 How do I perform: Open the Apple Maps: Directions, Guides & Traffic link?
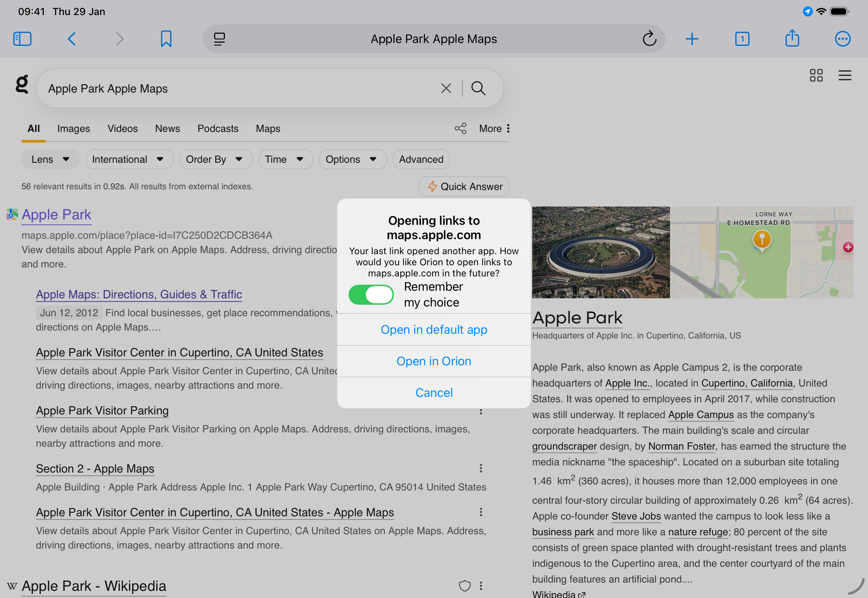[139, 294]
